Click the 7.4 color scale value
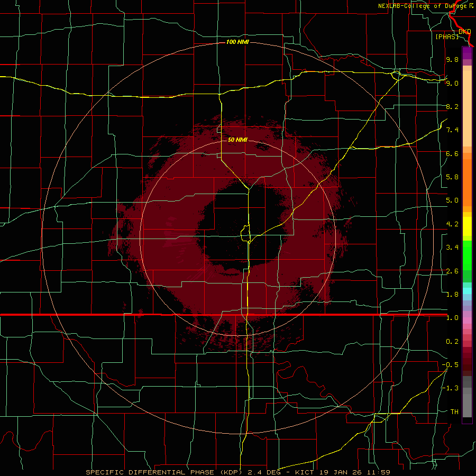476x476 pixels. pyautogui.click(x=452, y=130)
